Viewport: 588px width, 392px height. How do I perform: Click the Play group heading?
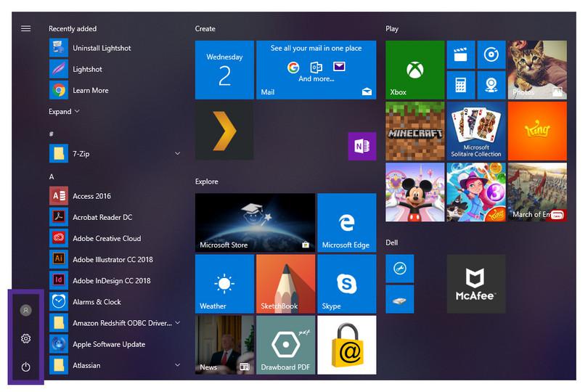point(392,29)
